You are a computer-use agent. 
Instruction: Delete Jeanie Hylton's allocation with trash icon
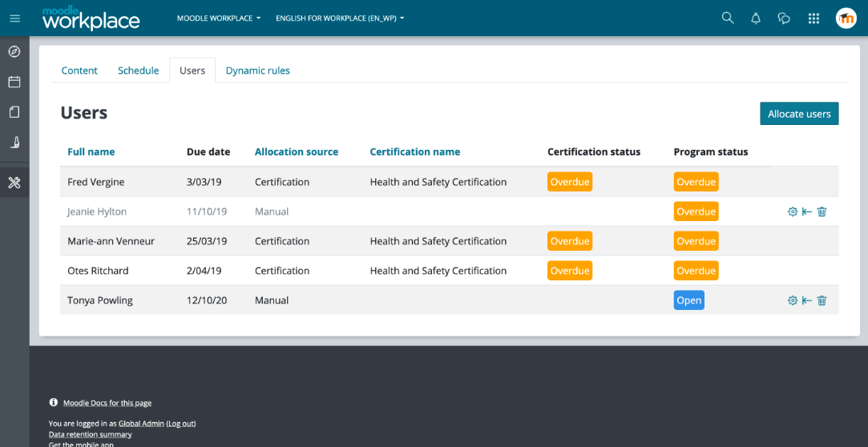tap(822, 211)
